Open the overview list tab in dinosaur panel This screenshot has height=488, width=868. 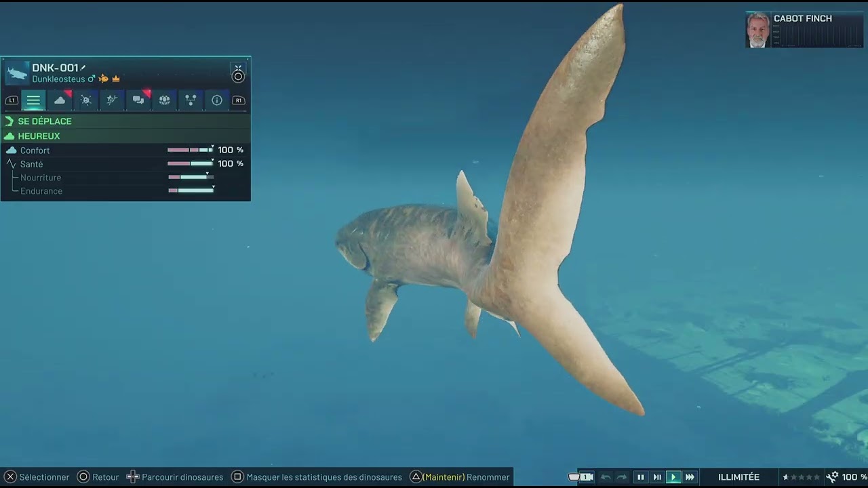click(33, 100)
